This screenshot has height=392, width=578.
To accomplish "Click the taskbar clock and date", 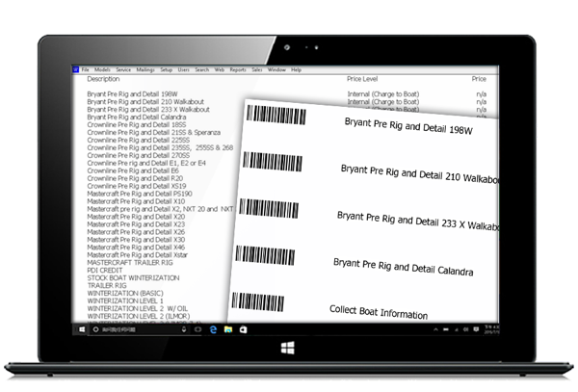I will [491, 329].
